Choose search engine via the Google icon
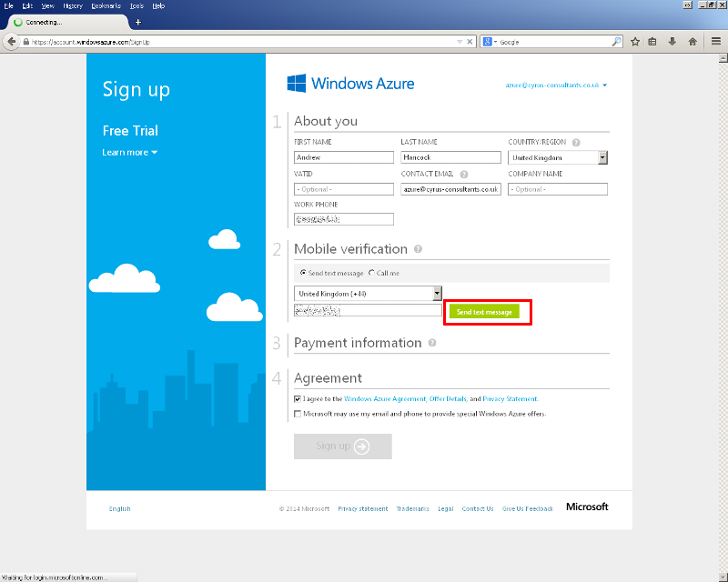The width and height of the screenshot is (728, 582). [488, 42]
